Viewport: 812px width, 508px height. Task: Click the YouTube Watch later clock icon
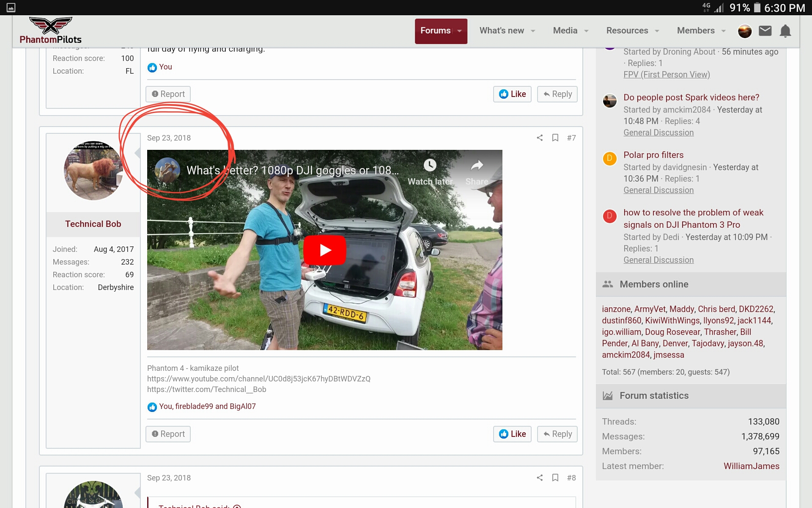(x=430, y=165)
